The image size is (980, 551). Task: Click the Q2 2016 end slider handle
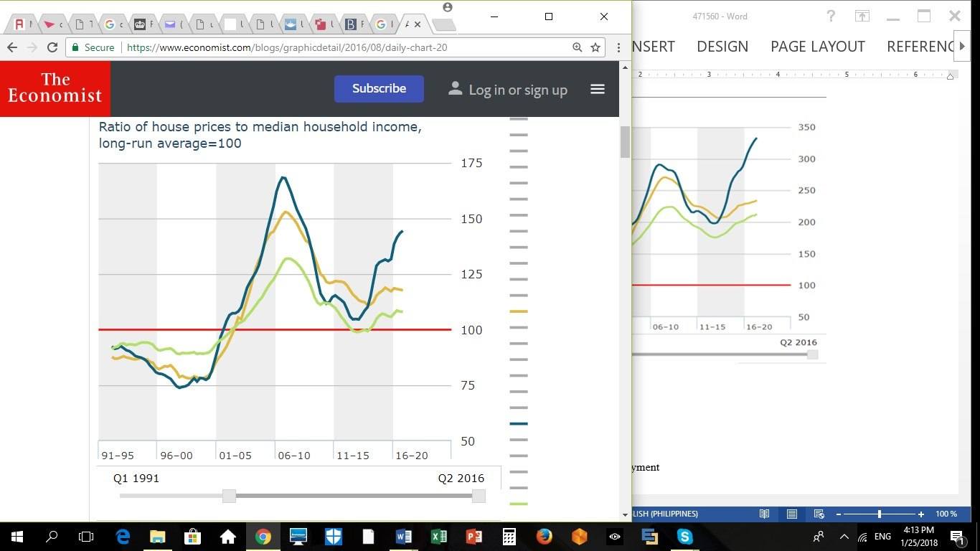(x=479, y=496)
